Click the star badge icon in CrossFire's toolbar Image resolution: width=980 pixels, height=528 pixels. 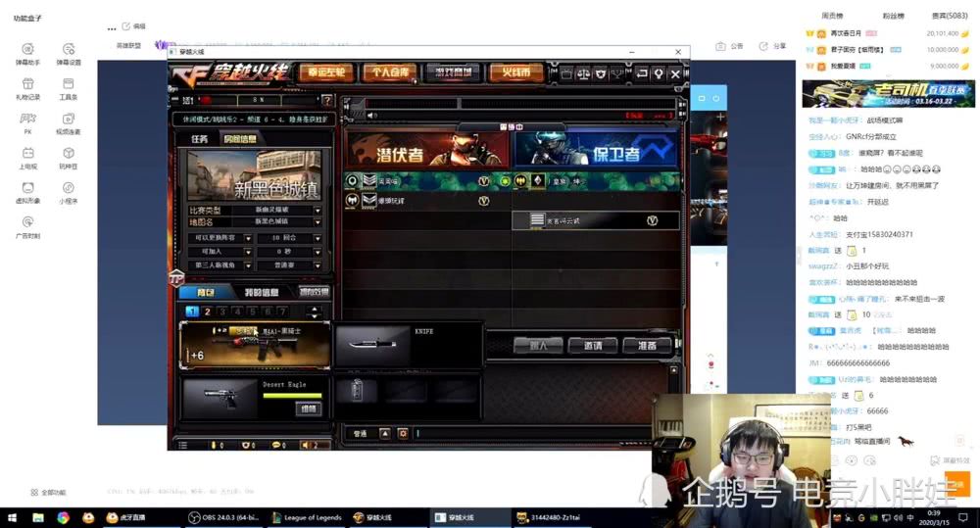(601, 73)
